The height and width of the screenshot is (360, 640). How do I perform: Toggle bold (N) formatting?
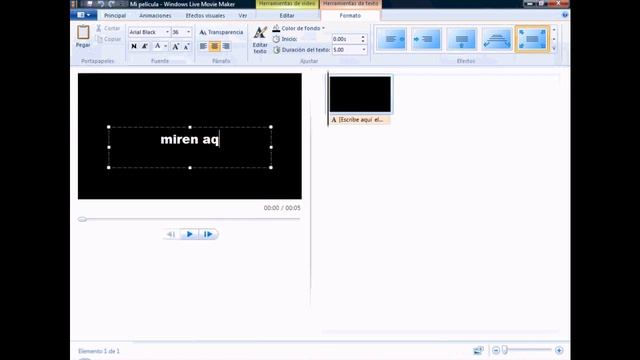click(134, 46)
